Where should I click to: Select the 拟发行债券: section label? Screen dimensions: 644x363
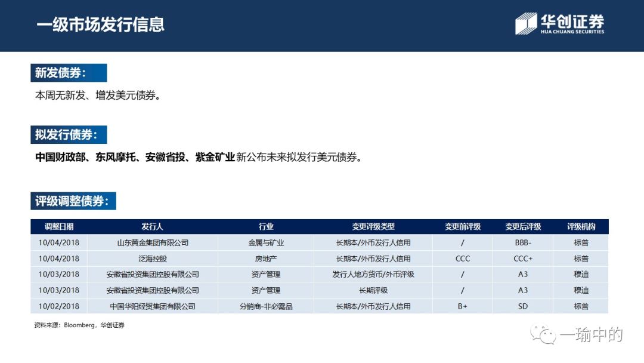[x=69, y=134]
